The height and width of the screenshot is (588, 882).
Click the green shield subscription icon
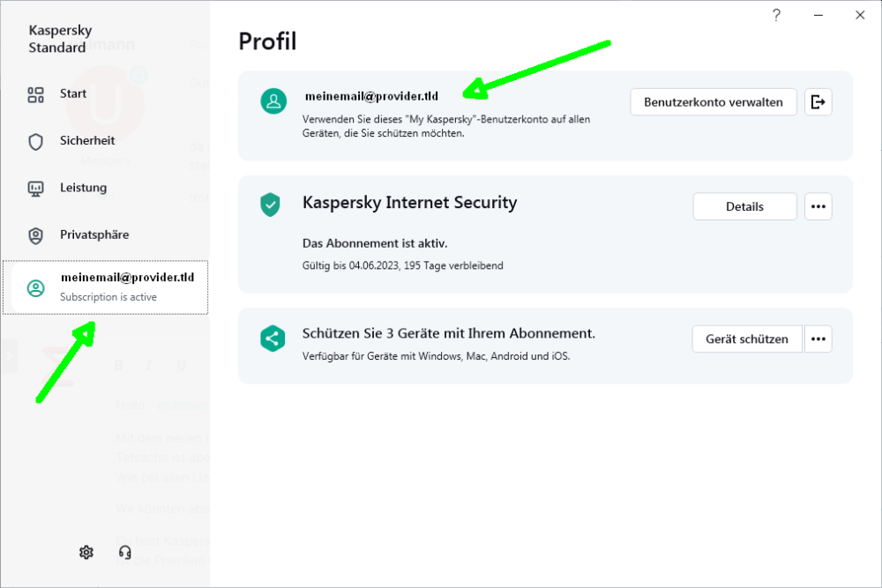tap(270, 206)
